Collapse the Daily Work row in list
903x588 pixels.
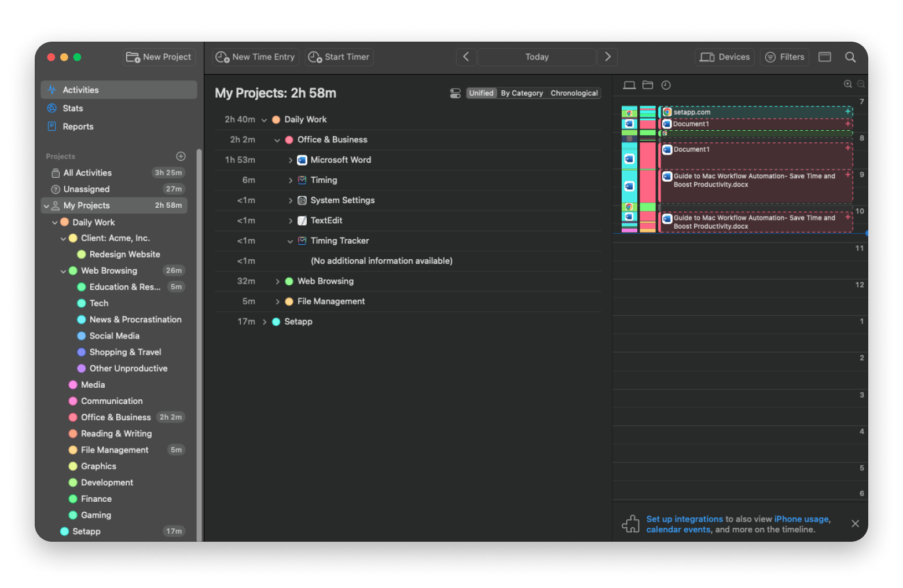264,120
